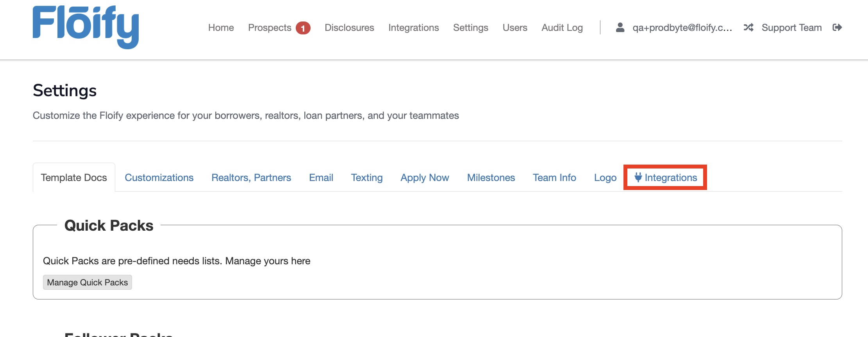Click the qa+prodbyte@floify account email
868x337 pixels.
682,28
